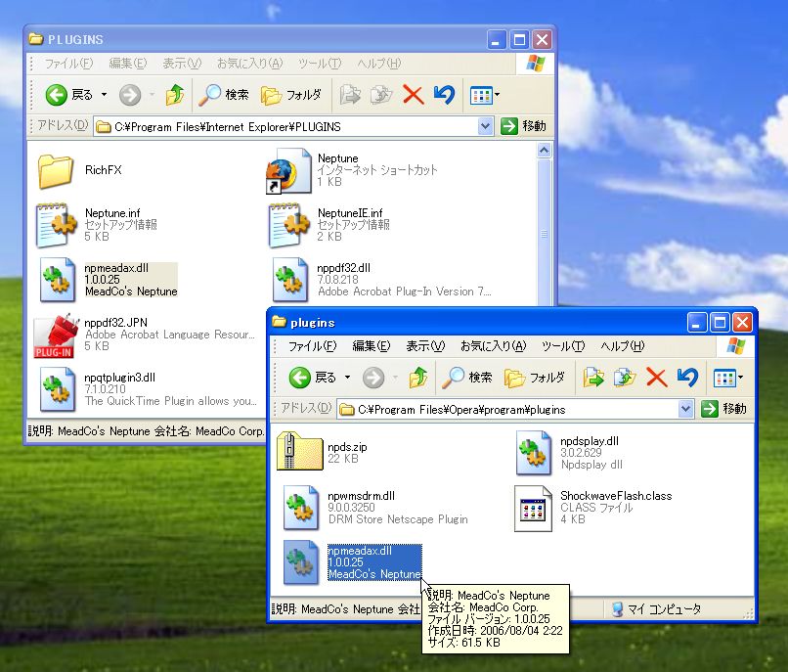This screenshot has height=672, width=788.
Task: Click Copy To icon in Opera plugins toolbar
Action: pos(625,378)
